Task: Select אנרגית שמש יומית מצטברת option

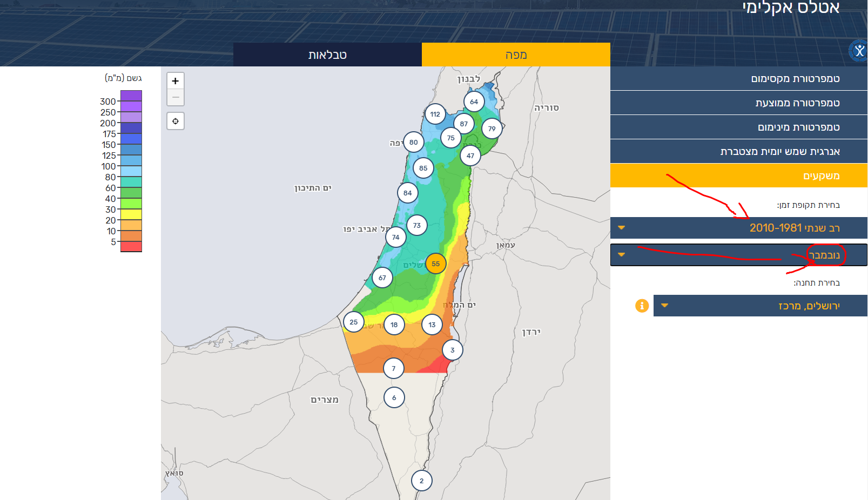Action: pyautogui.click(x=738, y=152)
